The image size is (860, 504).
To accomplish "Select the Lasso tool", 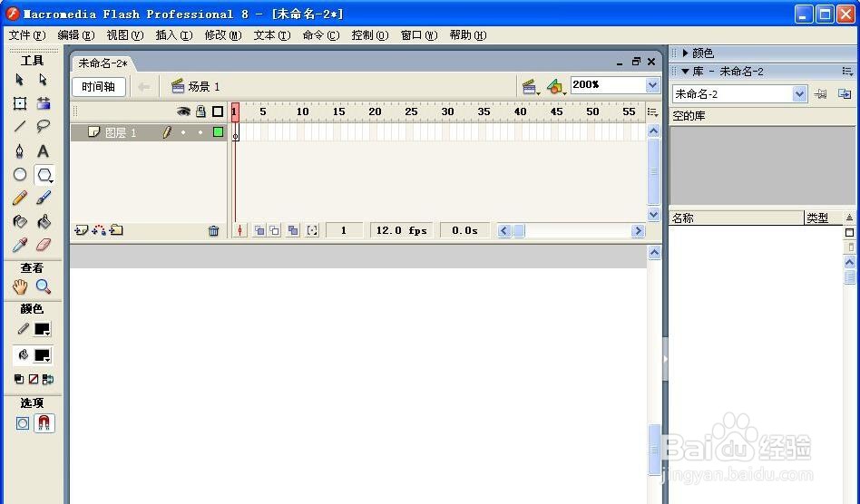I will click(x=44, y=127).
